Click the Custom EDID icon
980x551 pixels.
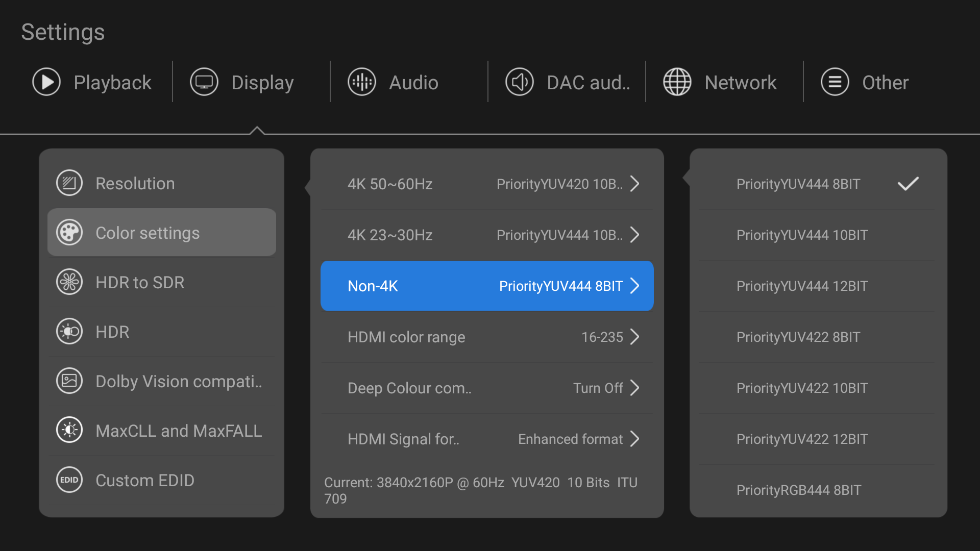pyautogui.click(x=69, y=480)
